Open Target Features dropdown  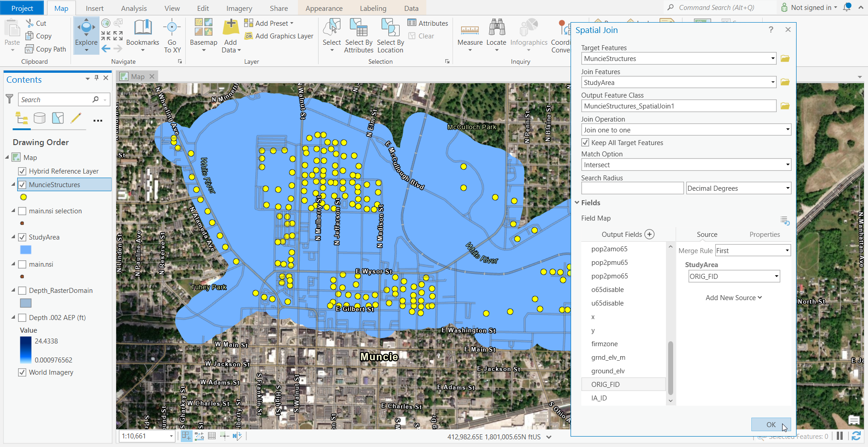[x=773, y=59]
